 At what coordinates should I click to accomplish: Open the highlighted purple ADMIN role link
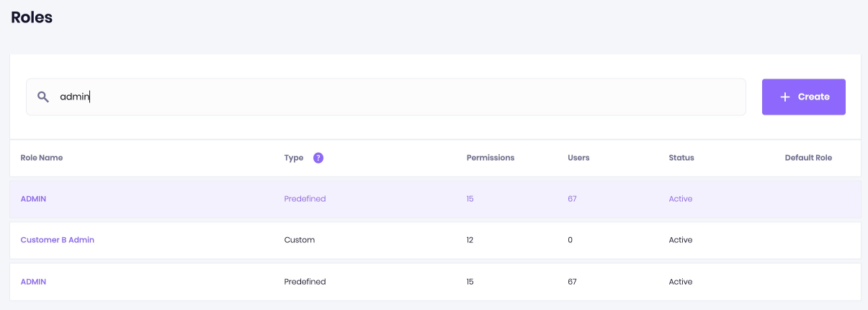(33, 199)
